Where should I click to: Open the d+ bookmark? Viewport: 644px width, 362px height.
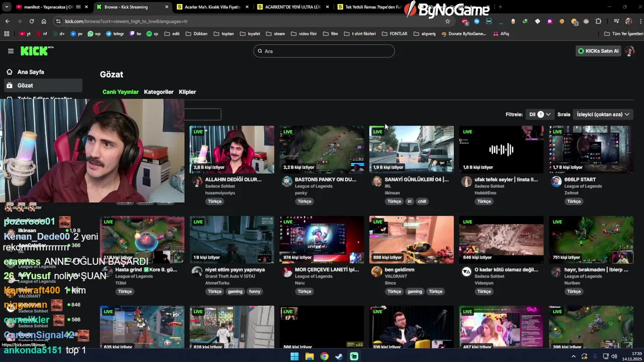(x=59, y=34)
